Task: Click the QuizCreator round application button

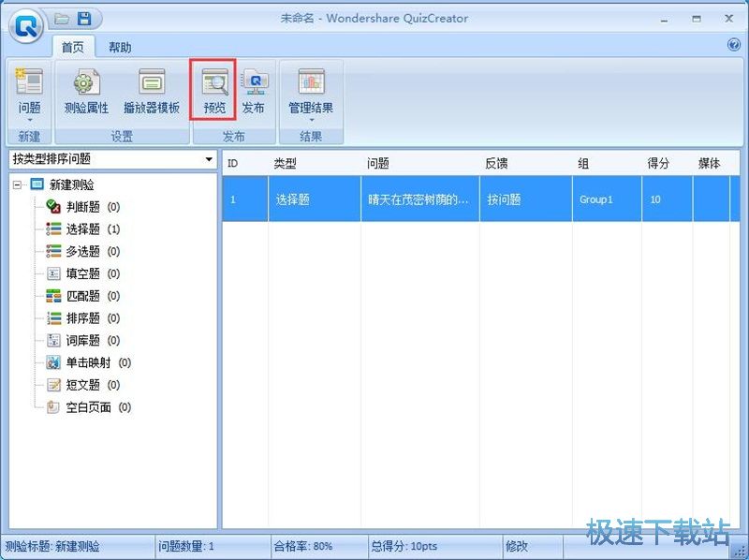Action: coord(27,27)
